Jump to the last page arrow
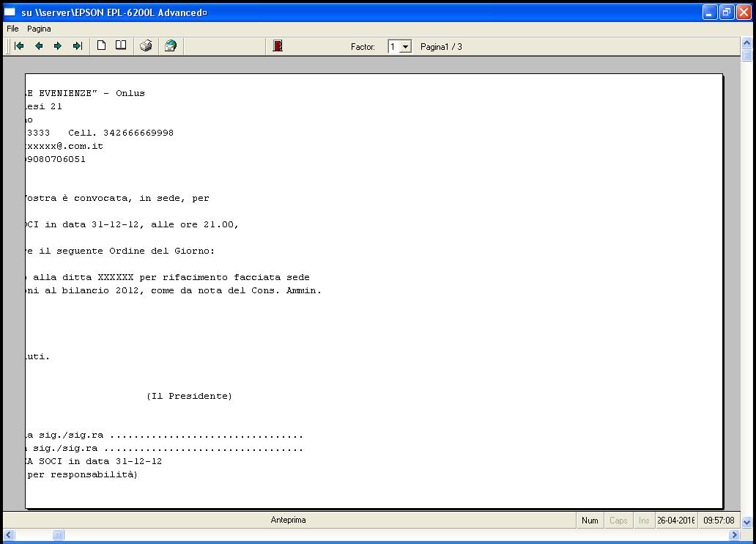The width and height of the screenshot is (756, 544). point(78,46)
